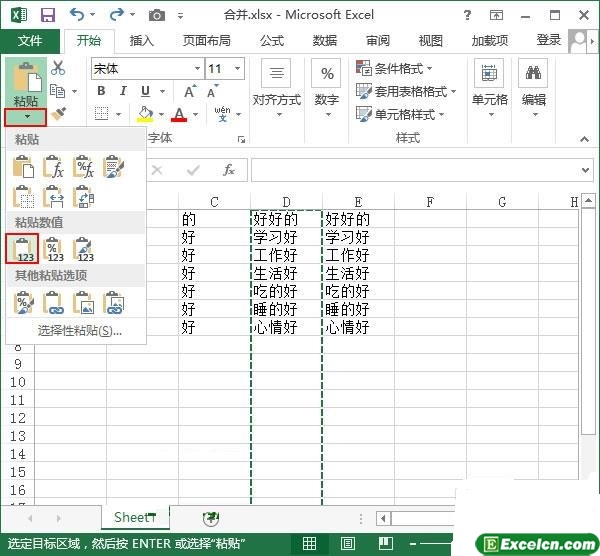Open the 页面布局 Page Layout tab
600x556 pixels.
tap(207, 41)
